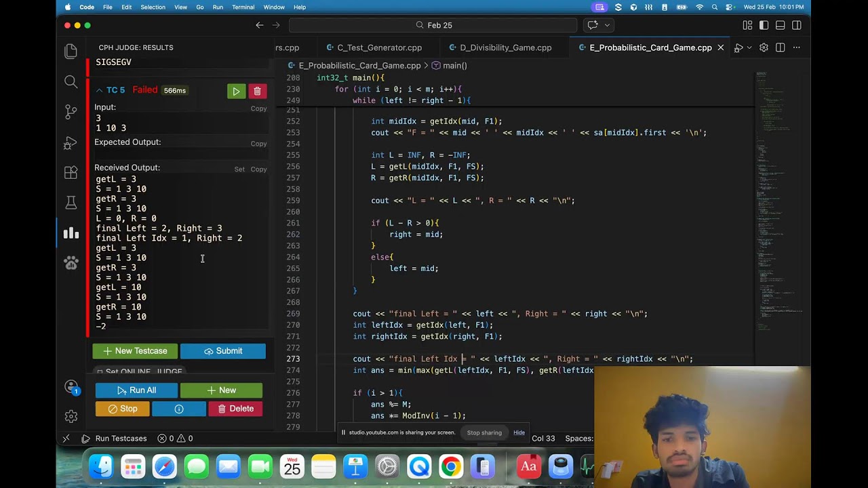This screenshot has height=488, width=868.
Task: Click the red Delete button
Action: click(x=235, y=409)
